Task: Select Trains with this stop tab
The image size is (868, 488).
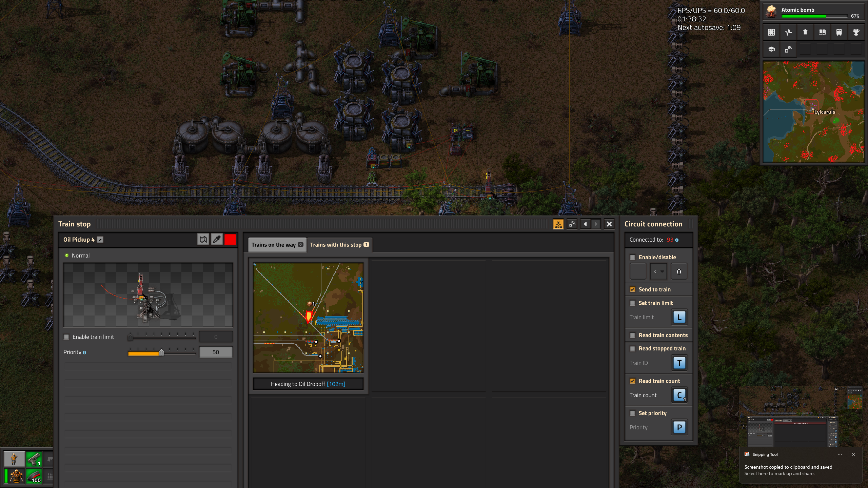Action: point(339,245)
